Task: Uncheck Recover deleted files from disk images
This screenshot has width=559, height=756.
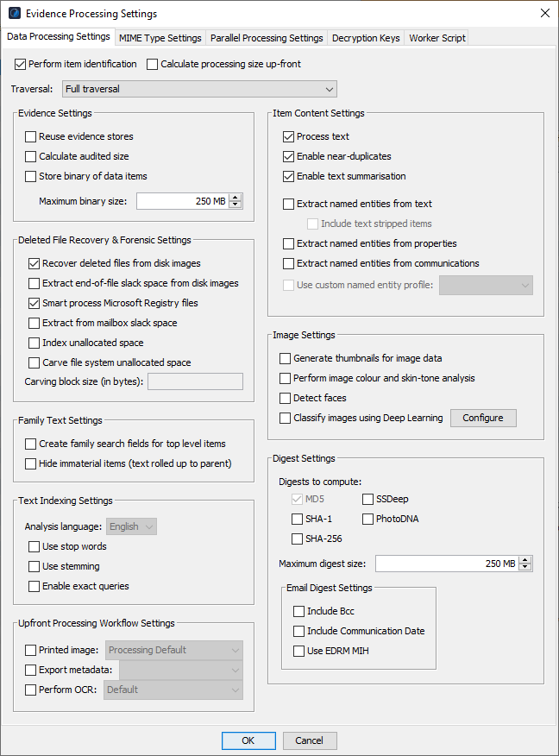Action: coord(35,263)
